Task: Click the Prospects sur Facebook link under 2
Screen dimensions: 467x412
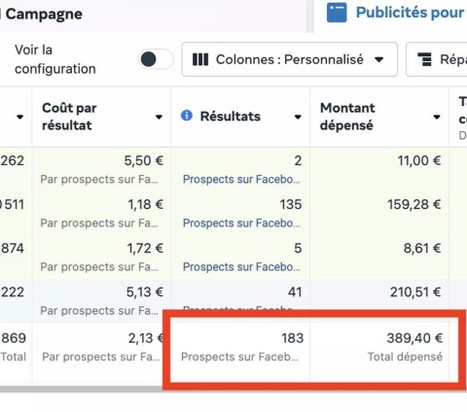Action: tap(241, 179)
